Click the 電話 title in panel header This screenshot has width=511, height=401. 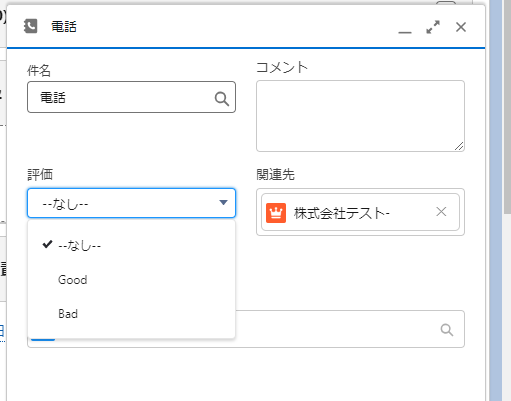click(64, 27)
